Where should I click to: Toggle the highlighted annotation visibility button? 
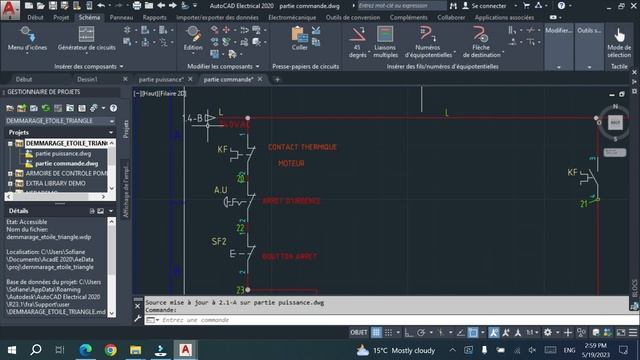(493, 333)
